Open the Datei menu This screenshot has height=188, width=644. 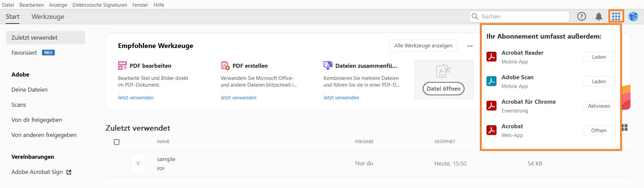click(8, 5)
